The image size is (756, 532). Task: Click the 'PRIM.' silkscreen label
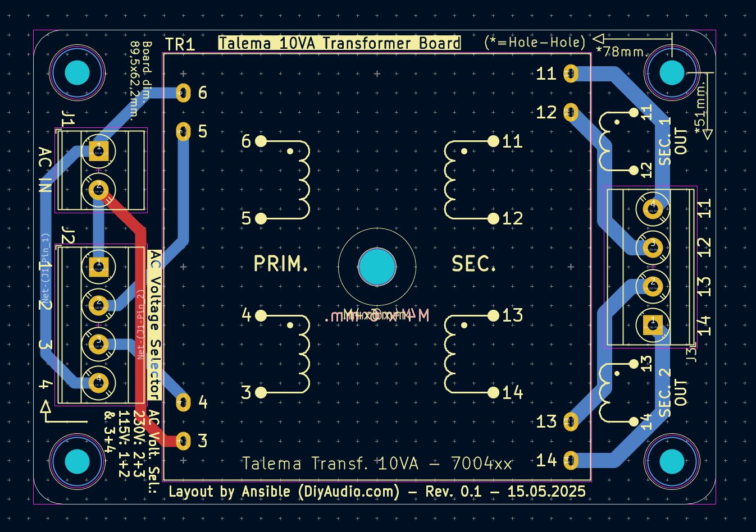pos(281,264)
